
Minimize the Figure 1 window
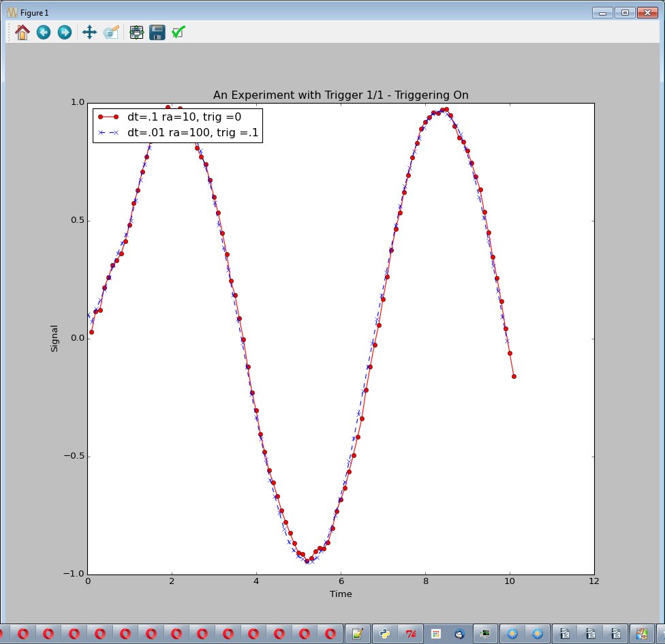602,13
